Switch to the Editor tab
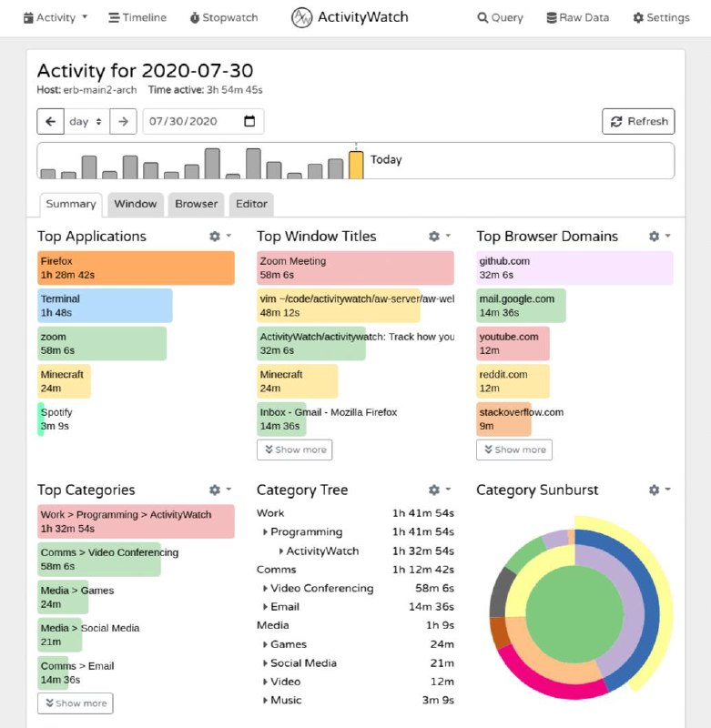711x728 pixels. coord(251,204)
